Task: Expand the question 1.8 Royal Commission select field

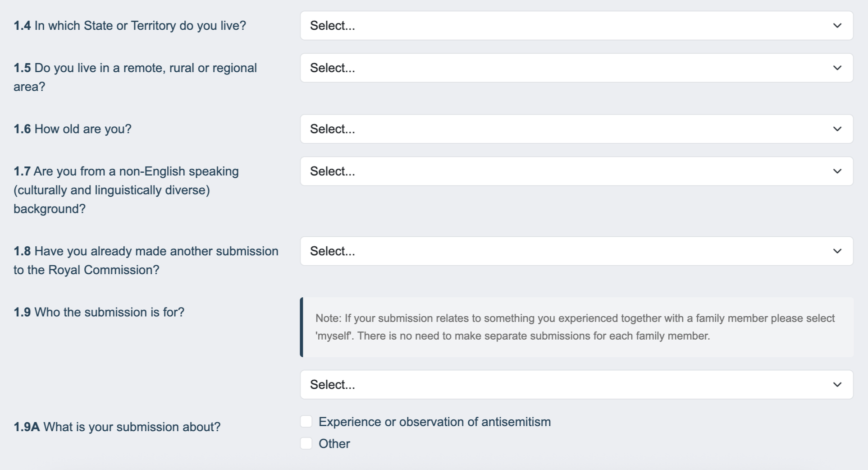Action: click(541, 251)
